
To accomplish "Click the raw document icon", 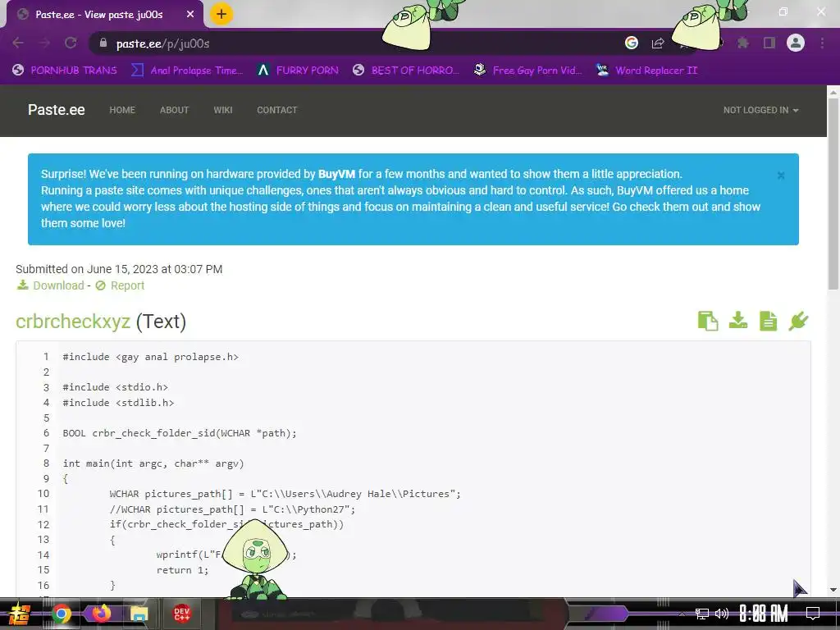I will 768,321.
